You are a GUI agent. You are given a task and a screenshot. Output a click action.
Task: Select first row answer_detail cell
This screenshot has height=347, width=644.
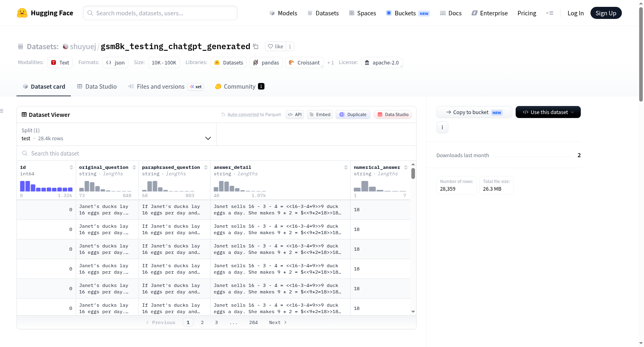pos(280,210)
